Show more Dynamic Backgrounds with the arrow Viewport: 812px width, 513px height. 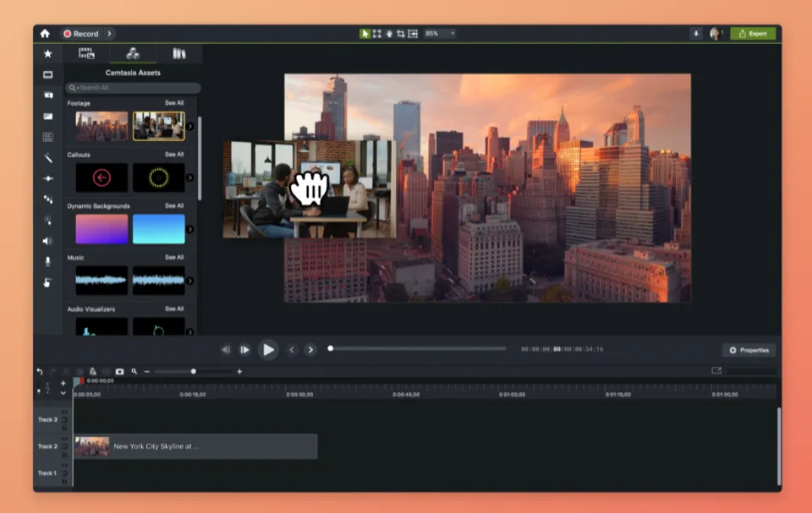[190, 229]
